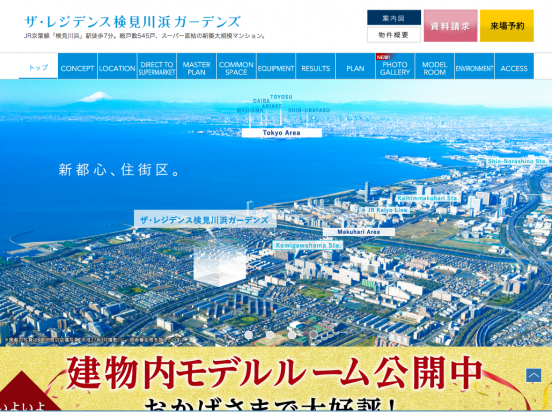
Task: Open the CONCEPT menu item
Action: tap(77, 66)
